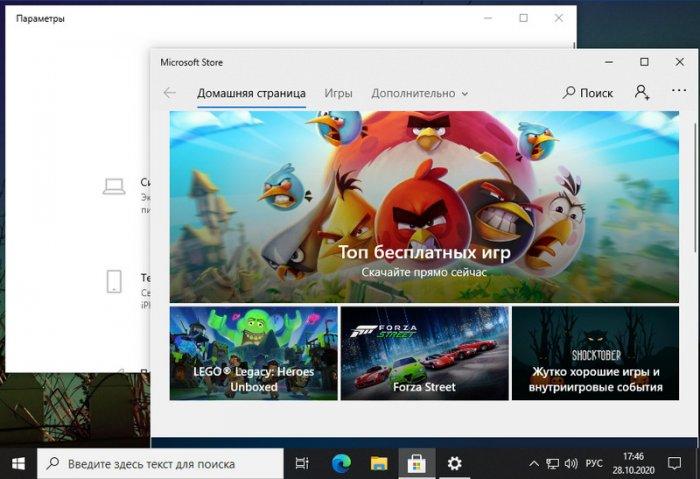Click the back arrow in Microsoft Store
Image resolution: width=700 pixels, height=479 pixels.
pos(170,93)
